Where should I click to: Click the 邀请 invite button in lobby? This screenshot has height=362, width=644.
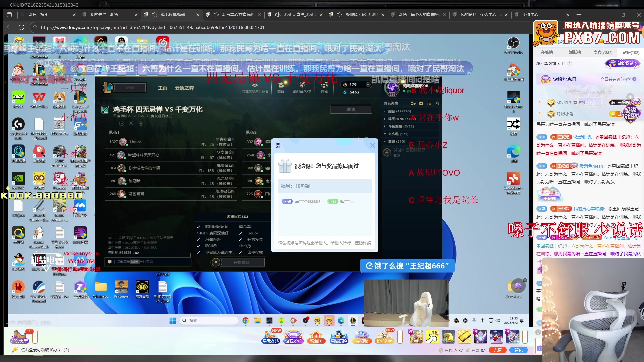(x=351, y=109)
